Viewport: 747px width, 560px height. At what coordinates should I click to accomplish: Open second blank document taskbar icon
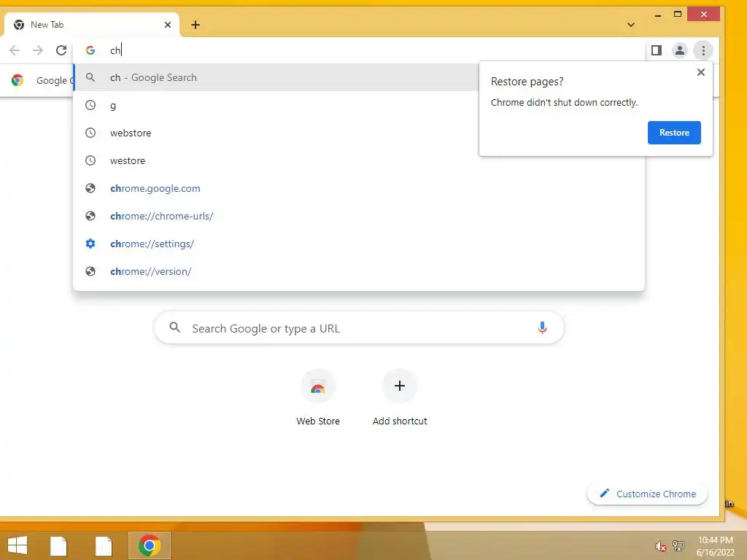pos(104,545)
